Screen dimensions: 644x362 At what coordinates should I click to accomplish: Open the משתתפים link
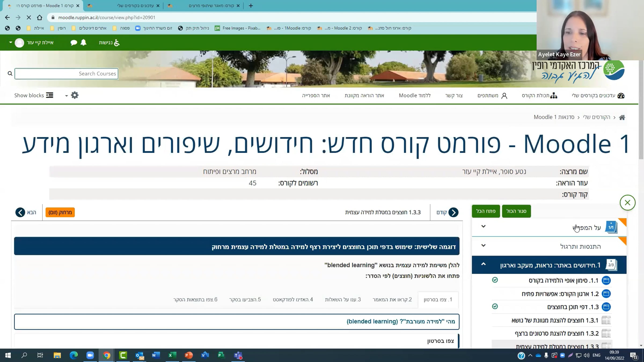492,95
